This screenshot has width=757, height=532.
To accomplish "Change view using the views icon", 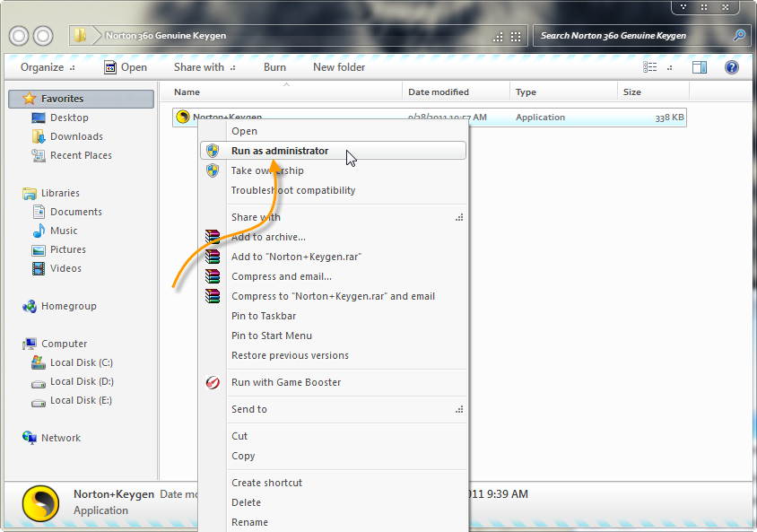I will tap(650, 67).
